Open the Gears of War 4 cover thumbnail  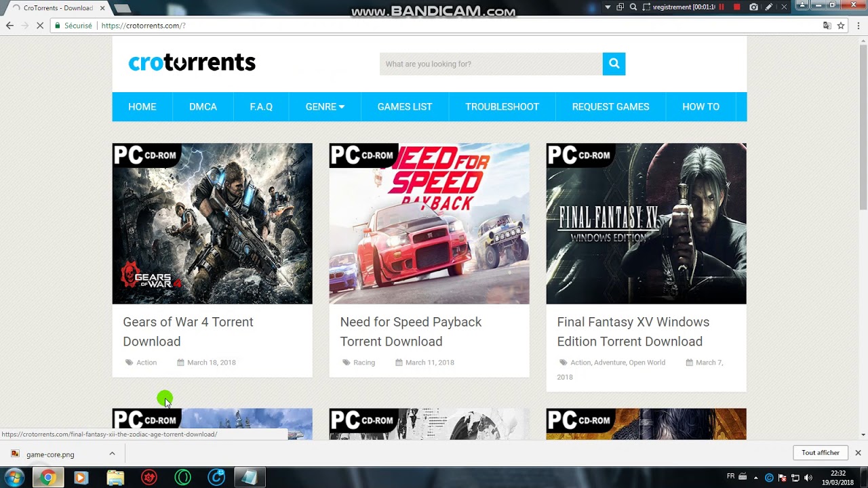coord(212,224)
